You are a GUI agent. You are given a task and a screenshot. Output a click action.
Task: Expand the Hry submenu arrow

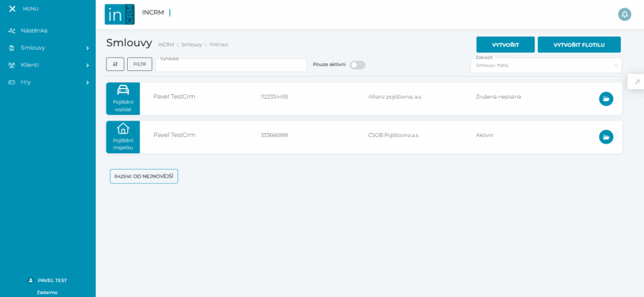pyautogui.click(x=87, y=82)
